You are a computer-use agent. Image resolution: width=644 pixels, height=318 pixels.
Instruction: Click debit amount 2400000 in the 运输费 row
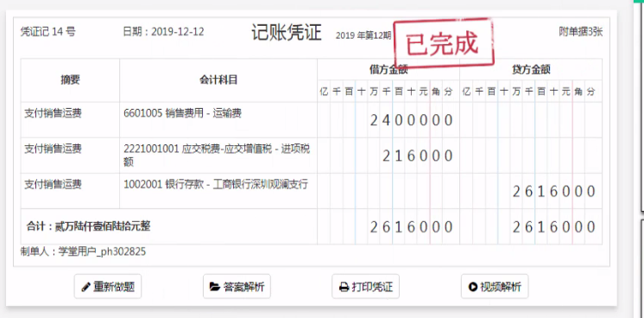point(411,120)
